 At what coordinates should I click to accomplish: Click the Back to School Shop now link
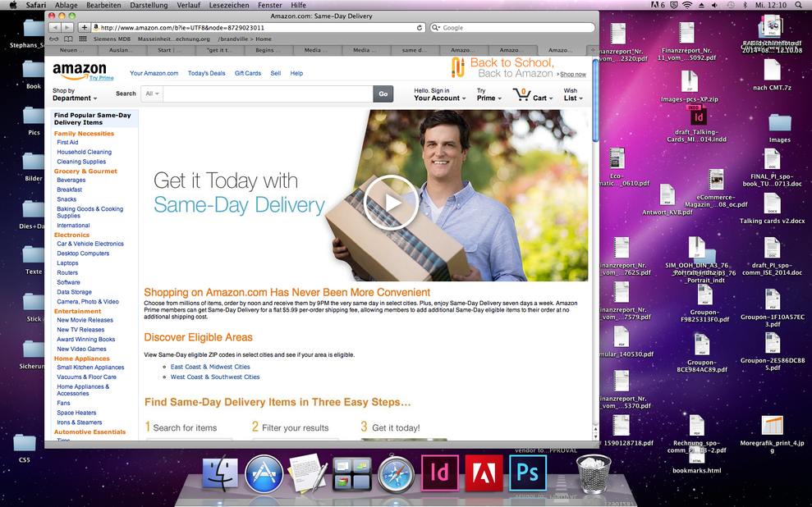(573, 74)
